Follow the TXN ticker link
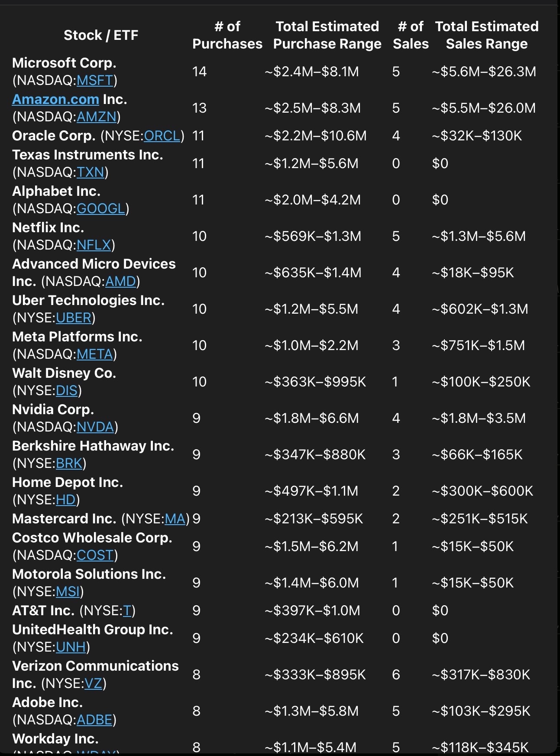The height and width of the screenshot is (756, 560). coord(91,172)
